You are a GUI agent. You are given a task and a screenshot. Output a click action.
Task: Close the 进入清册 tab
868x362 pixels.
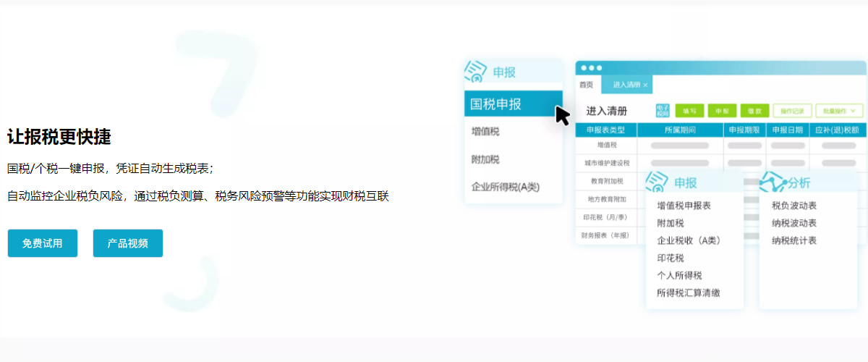pos(645,85)
